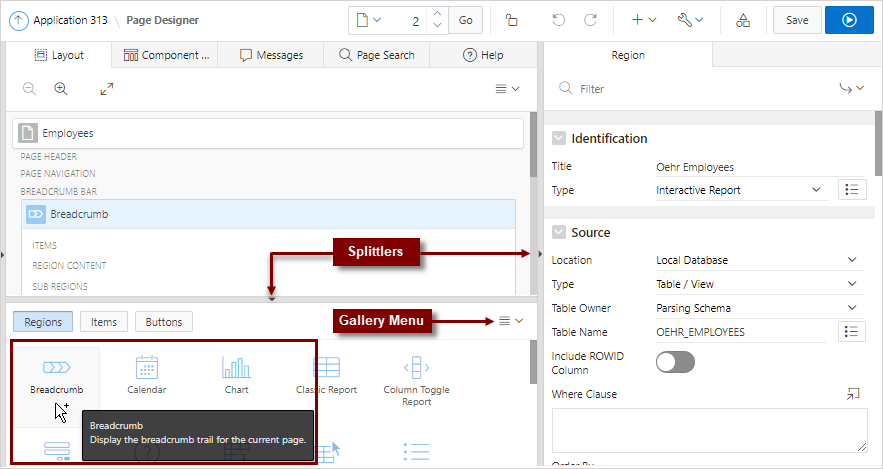Expand the layout pane to full size
This screenshot has height=469, width=883.
107,88
